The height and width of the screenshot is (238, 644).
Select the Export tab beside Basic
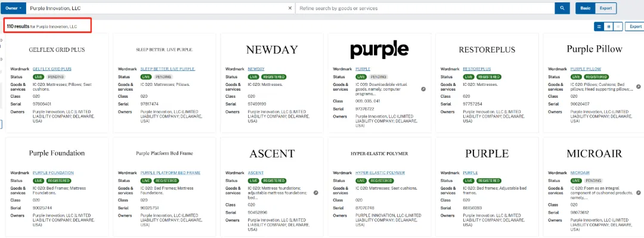click(x=605, y=8)
